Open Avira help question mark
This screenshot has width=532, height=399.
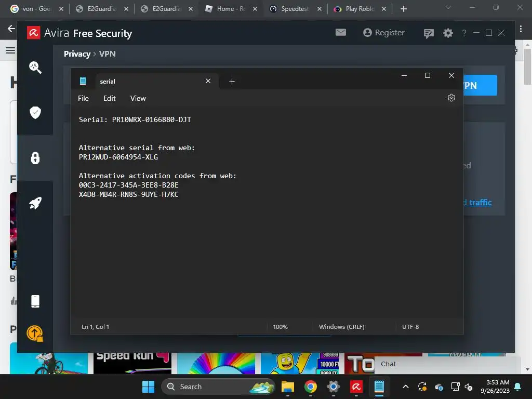tap(464, 33)
